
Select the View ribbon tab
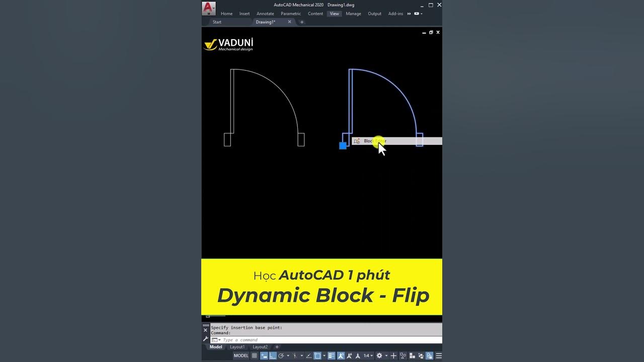[x=335, y=14]
